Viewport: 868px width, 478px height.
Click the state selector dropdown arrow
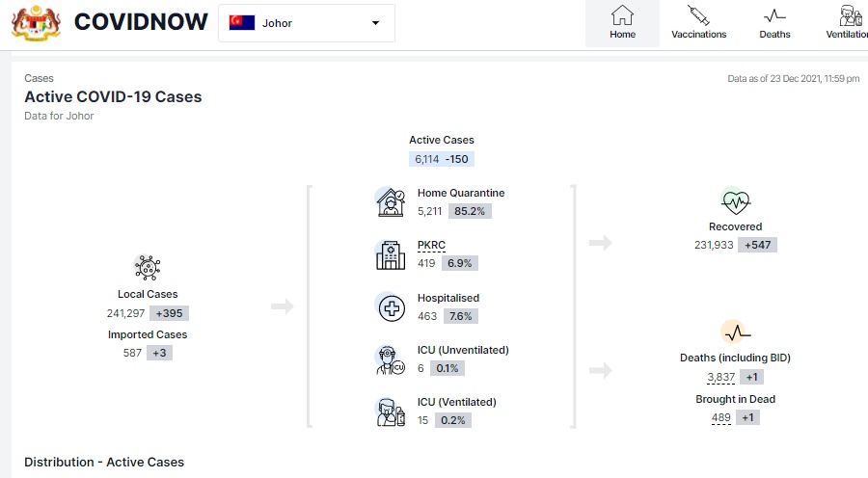tap(375, 23)
